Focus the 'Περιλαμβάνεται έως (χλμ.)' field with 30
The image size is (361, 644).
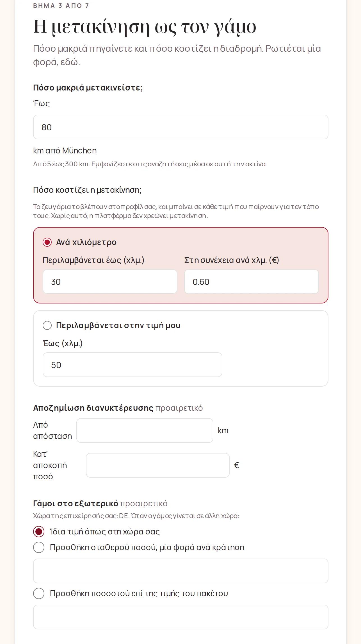110,282
